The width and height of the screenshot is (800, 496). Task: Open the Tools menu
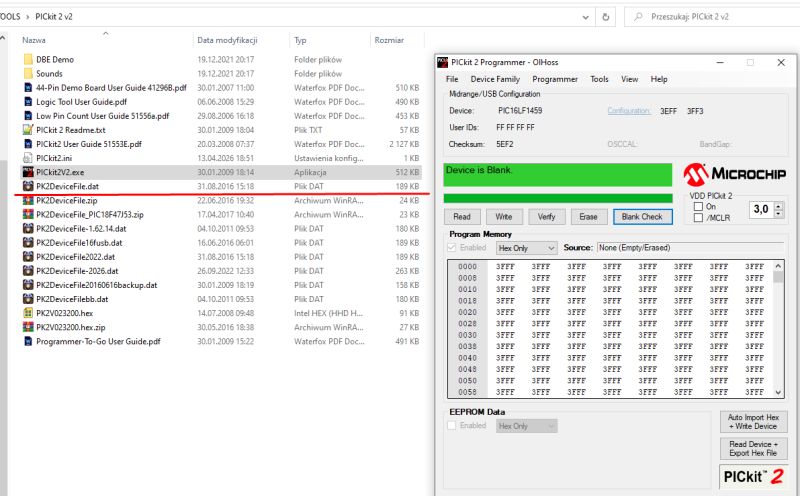coord(599,79)
